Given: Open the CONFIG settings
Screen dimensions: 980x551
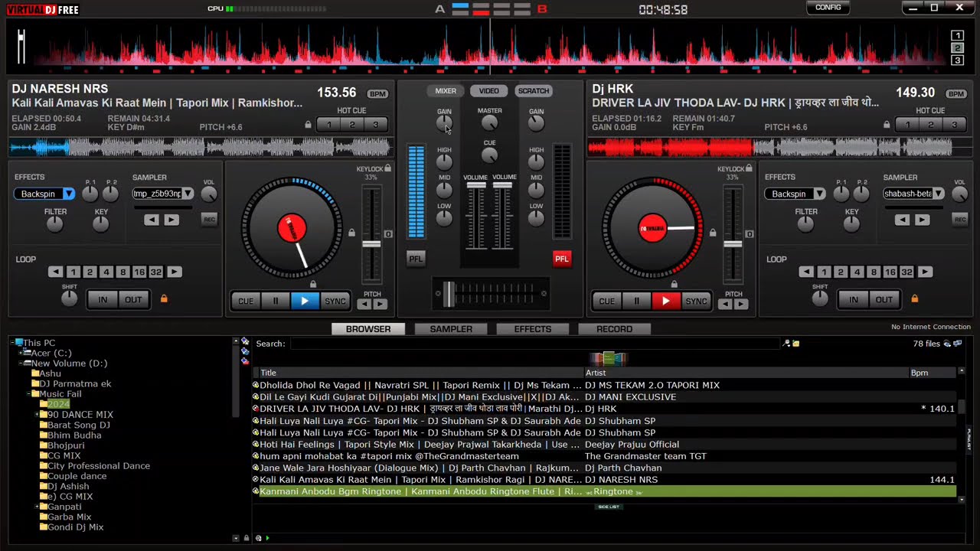Looking at the screenshot, I should tap(828, 8).
